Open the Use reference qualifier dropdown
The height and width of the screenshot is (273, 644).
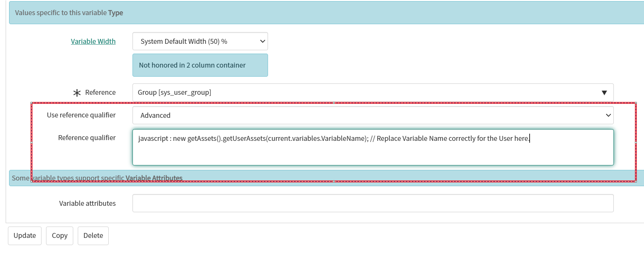[x=373, y=115]
